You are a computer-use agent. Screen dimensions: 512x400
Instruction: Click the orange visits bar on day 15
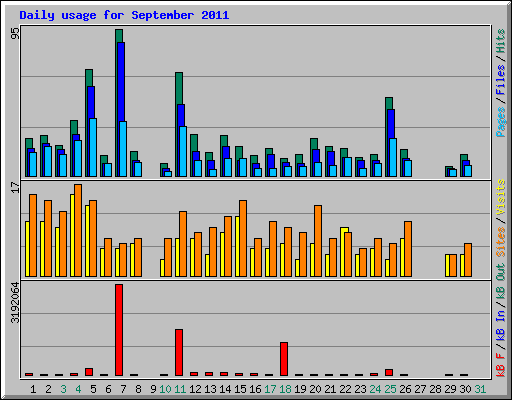243,238
